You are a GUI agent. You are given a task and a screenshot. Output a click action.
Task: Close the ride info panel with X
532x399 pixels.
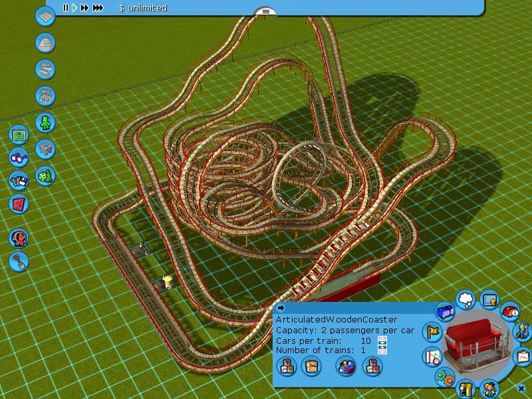(x=521, y=388)
